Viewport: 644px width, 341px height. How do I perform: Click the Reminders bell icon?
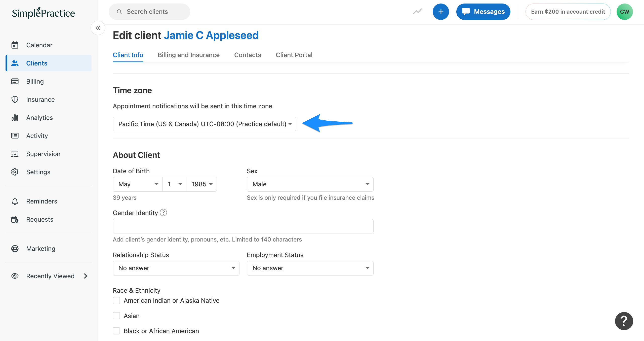point(15,201)
